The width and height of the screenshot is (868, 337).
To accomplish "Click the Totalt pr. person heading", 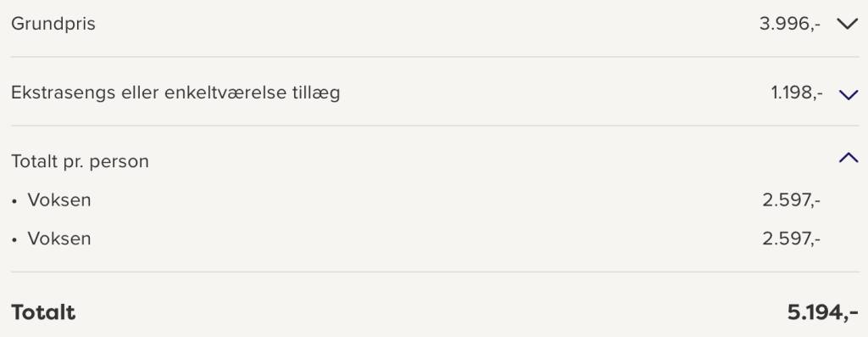I will tap(80, 162).
